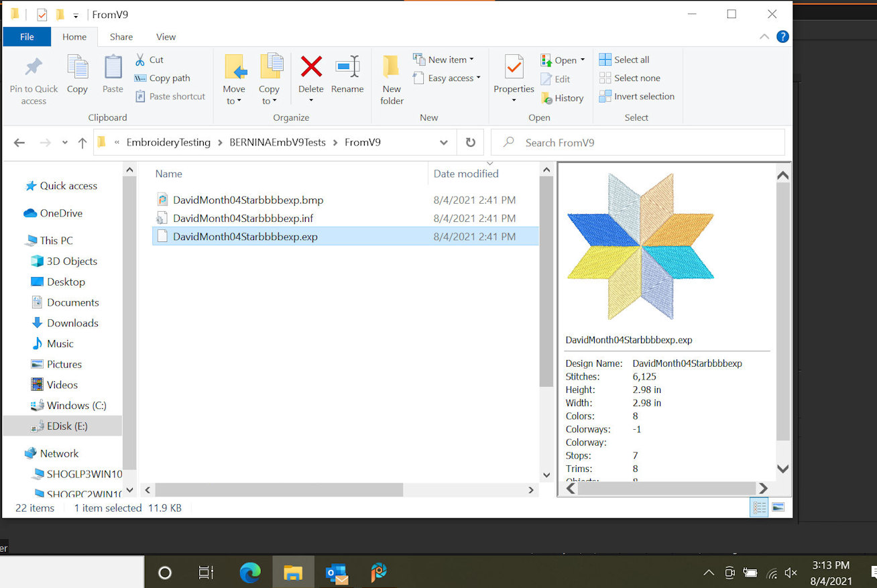Click Select none
The image size is (877, 588).
coord(630,78)
